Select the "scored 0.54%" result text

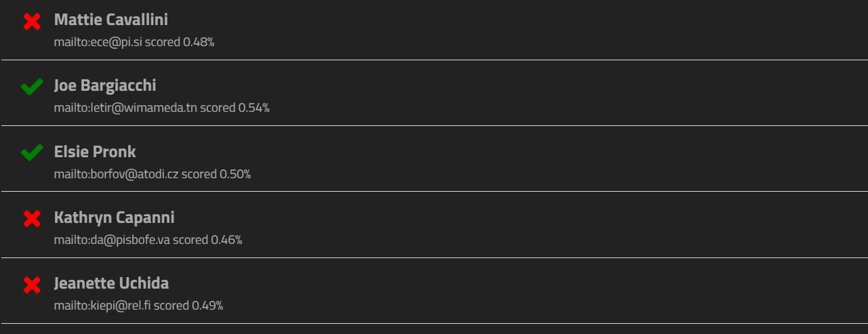(234, 108)
